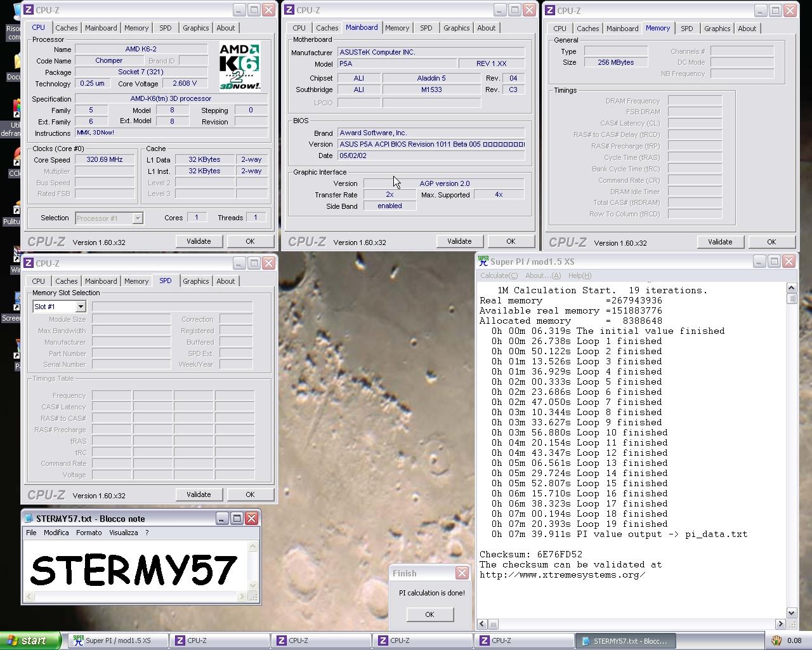The image size is (812, 650).
Task: Open the Visualizza menu in Notepad
Action: tap(123, 533)
